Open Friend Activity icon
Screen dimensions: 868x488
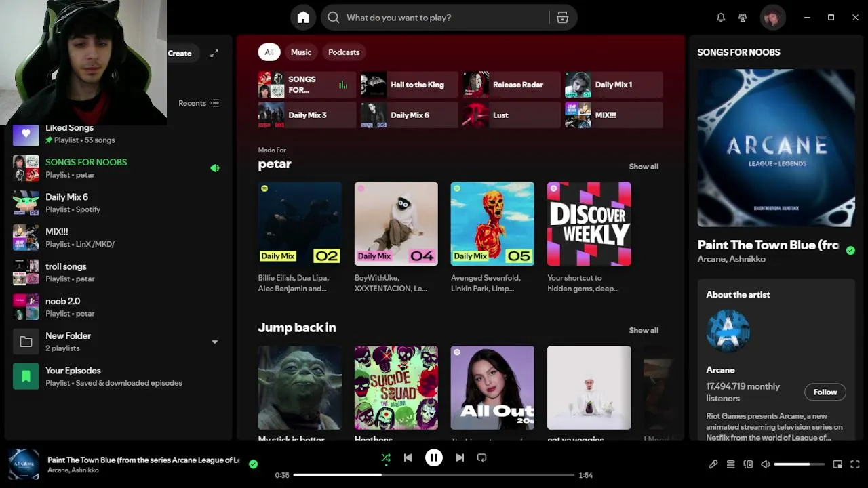pos(743,18)
